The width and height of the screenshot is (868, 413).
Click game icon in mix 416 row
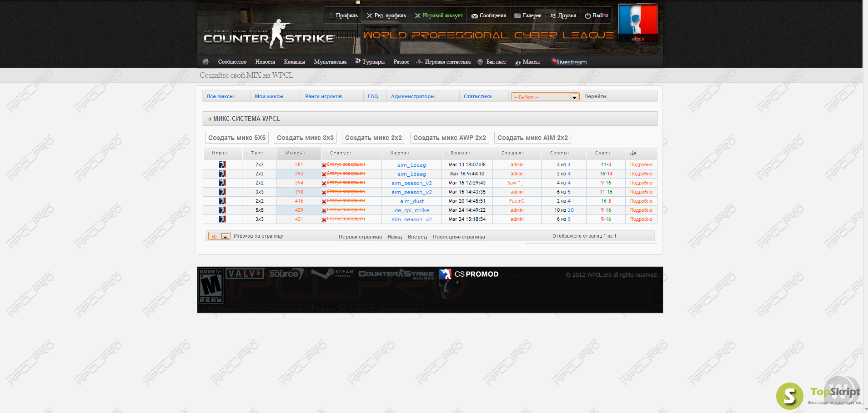pos(222,201)
